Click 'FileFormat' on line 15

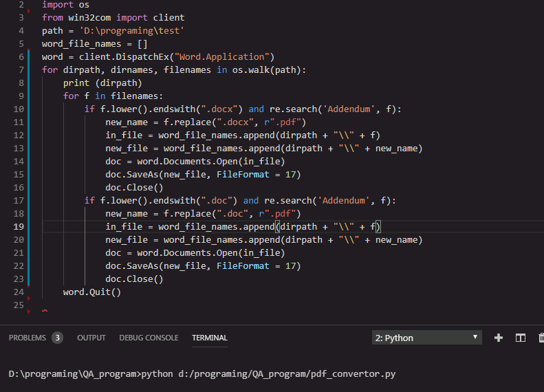[x=243, y=175]
